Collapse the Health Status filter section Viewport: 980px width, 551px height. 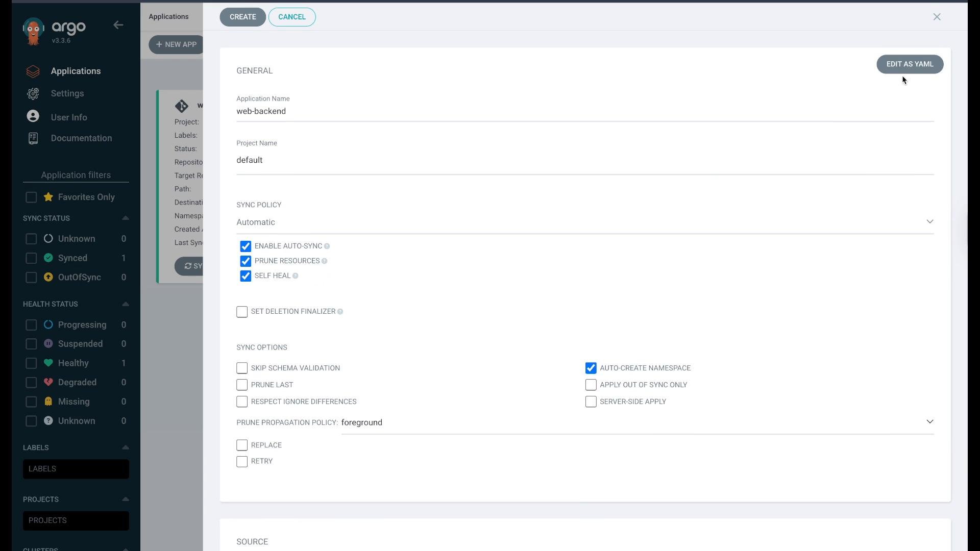tap(125, 304)
